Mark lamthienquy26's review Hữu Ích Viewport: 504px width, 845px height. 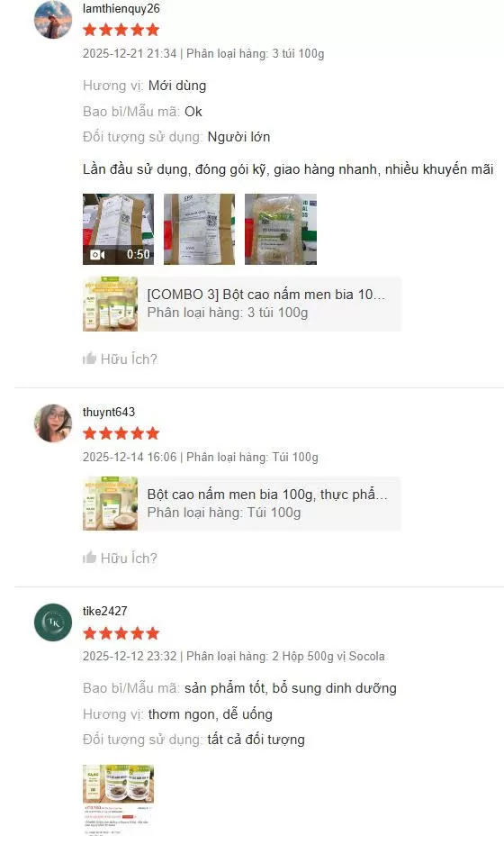coord(121,359)
